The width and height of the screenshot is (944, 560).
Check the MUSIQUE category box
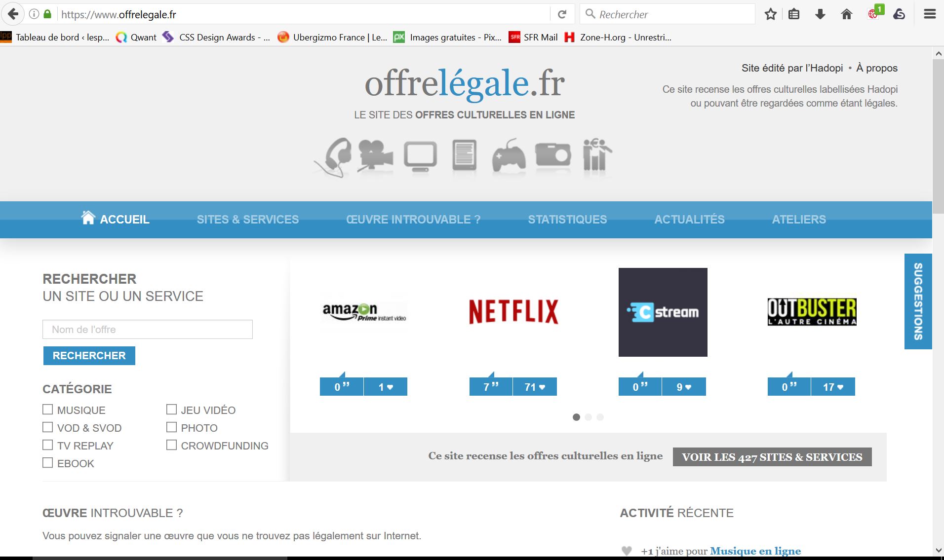(47, 410)
